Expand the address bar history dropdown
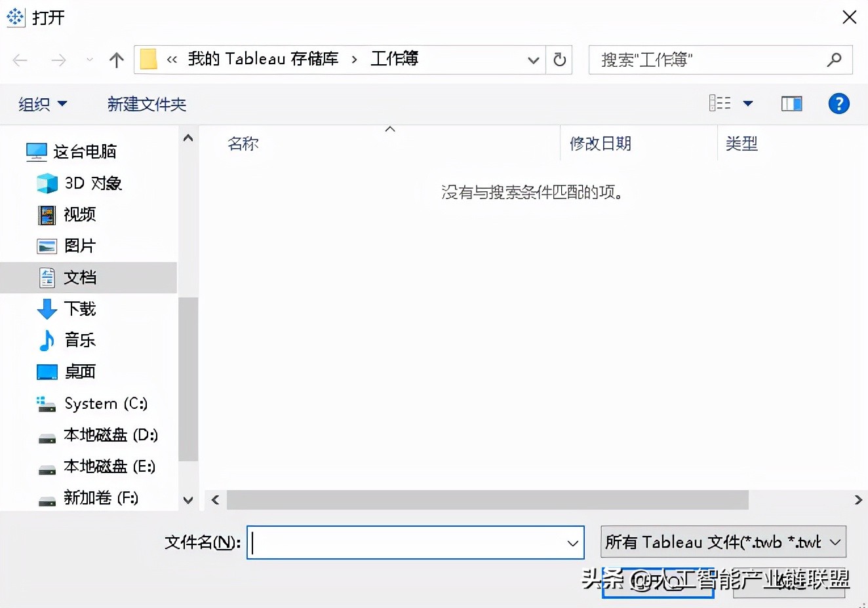This screenshot has height=608, width=868. pyautogui.click(x=533, y=59)
